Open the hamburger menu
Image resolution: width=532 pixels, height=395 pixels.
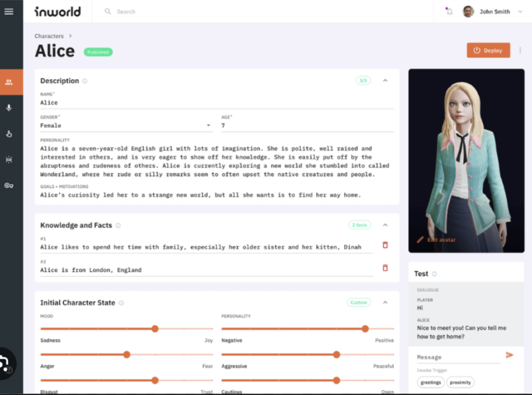click(9, 11)
